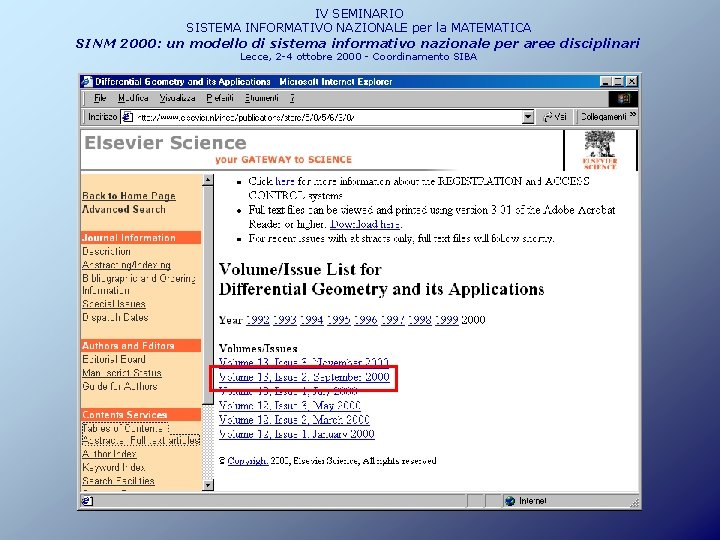Open the Preferiti menu
Viewport: 720px width, 540px height.
pyautogui.click(x=220, y=98)
